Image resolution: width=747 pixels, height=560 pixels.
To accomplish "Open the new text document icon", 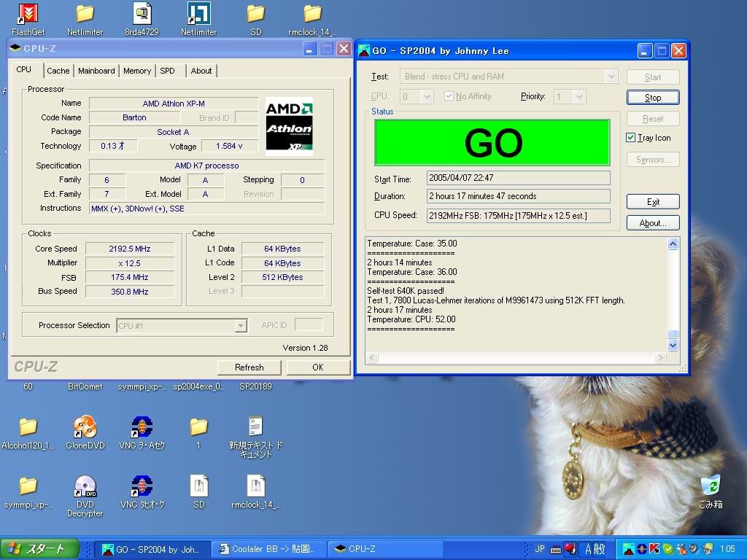I will [x=255, y=427].
